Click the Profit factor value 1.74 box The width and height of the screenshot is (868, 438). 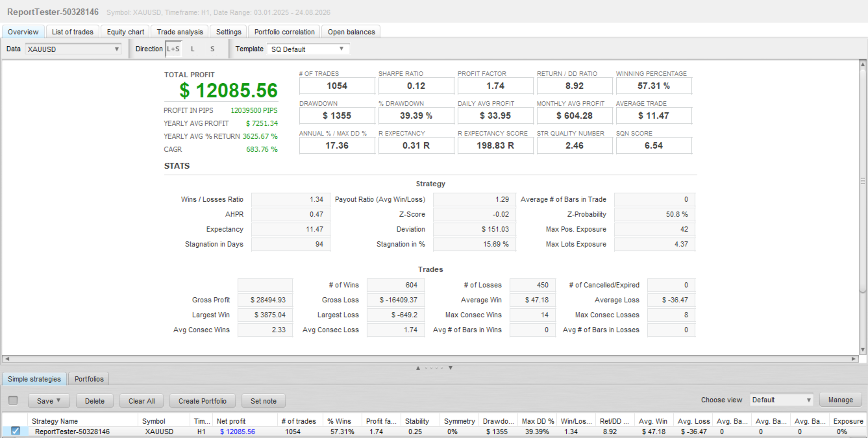[x=495, y=86]
